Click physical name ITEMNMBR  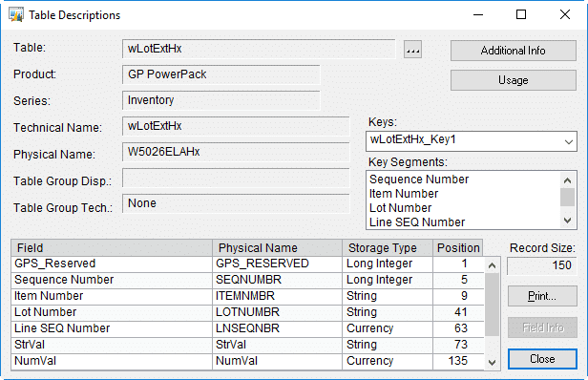point(245,296)
